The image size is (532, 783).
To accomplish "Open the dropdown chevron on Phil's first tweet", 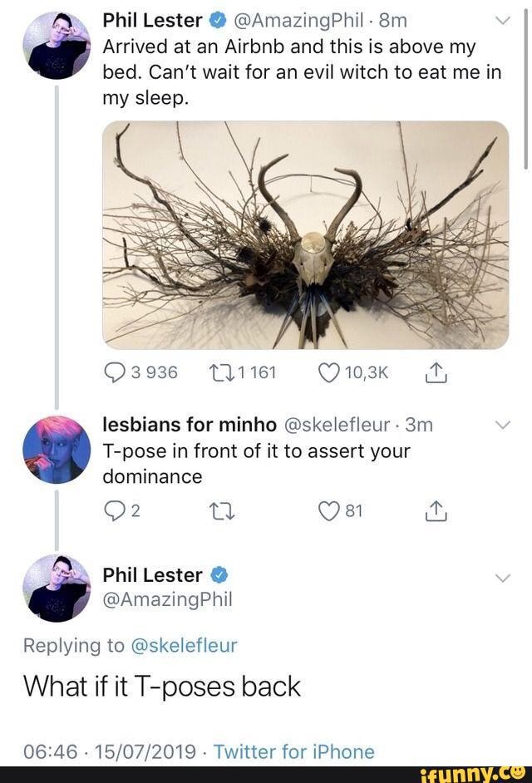I will [502, 18].
